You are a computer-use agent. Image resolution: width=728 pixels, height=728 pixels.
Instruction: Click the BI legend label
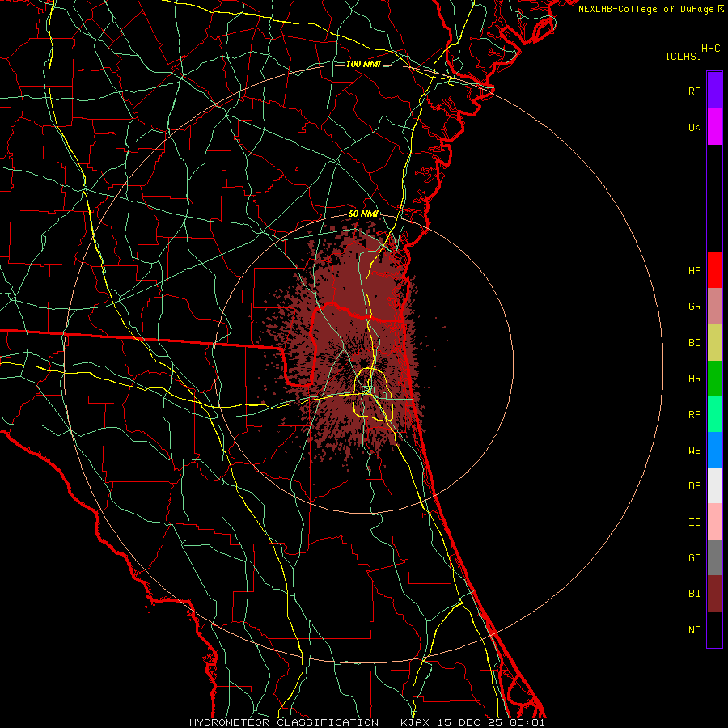tap(694, 594)
